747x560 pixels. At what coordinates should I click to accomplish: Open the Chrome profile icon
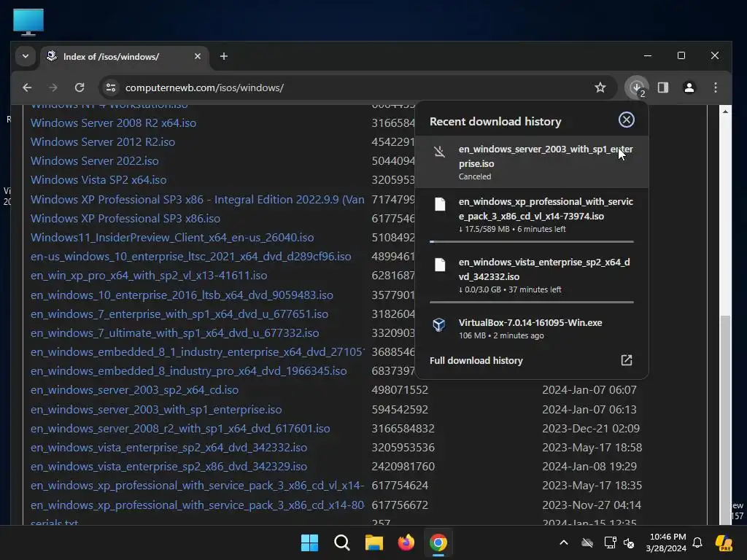tap(689, 87)
